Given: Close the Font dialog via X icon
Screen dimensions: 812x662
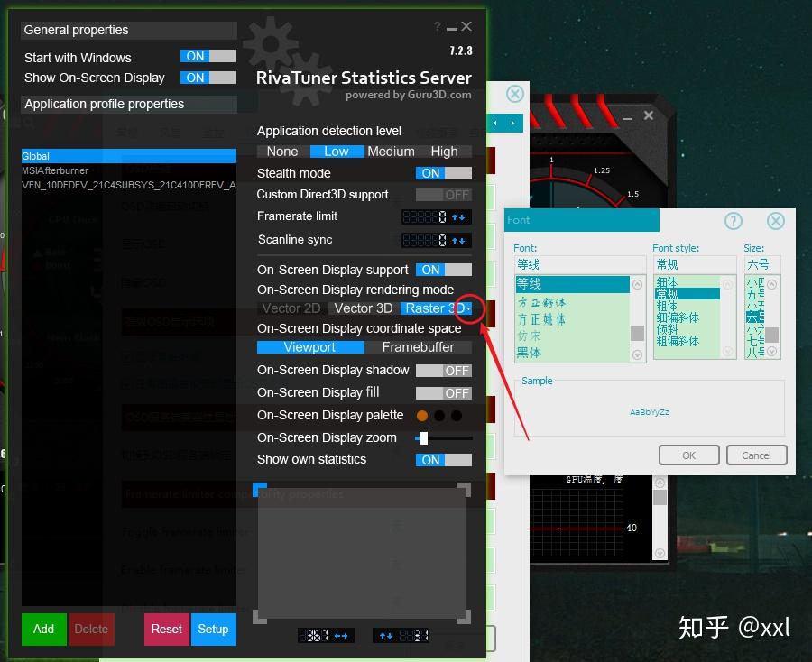Looking at the screenshot, I should [x=775, y=221].
